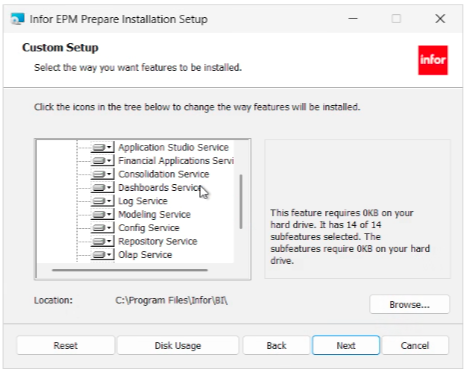Open install option icon for Financial Applications Service

click(x=102, y=161)
